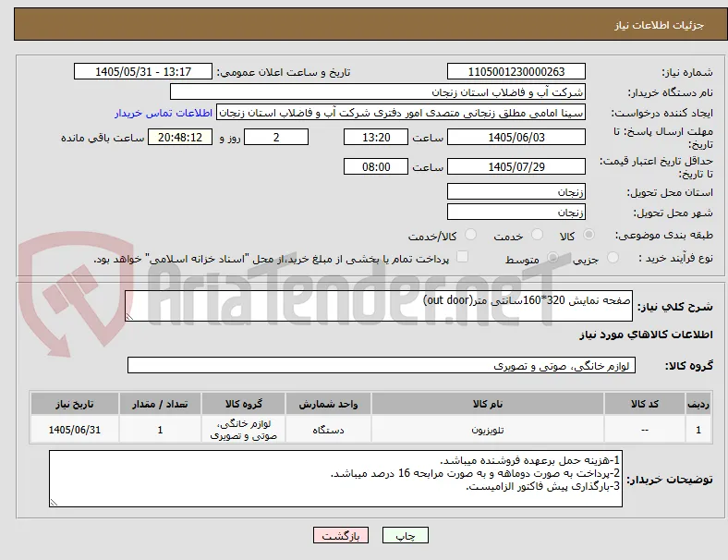
Task: Click the تاریخ نیاز column header
Action: click(x=75, y=404)
